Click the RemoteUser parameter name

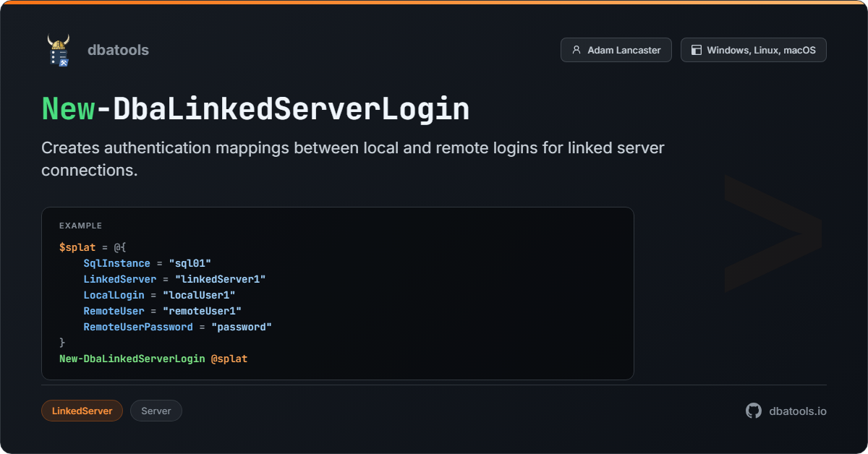click(114, 311)
